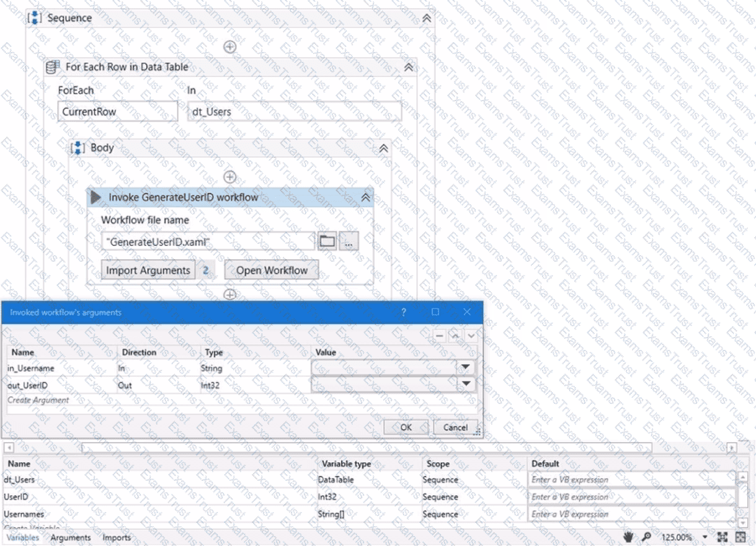Click the browse folder icon for workflow file
The image size is (756, 546).
(x=327, y=242)
